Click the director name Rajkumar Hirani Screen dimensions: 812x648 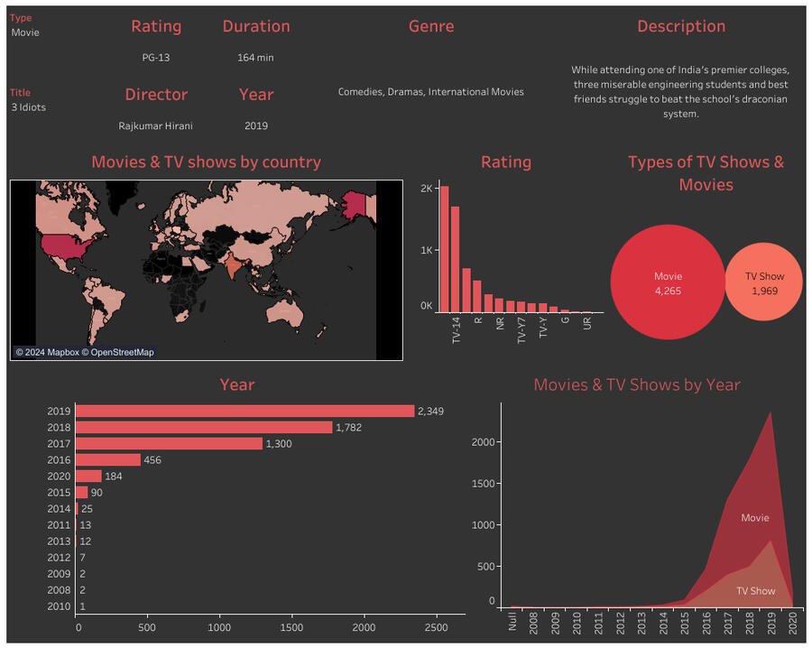(x=155, y=126)
